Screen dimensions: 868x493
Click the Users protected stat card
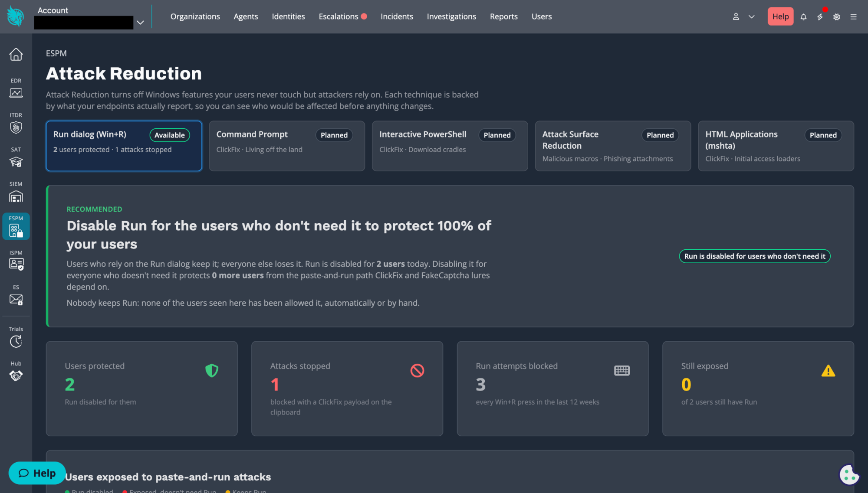[x=142, y=389]
